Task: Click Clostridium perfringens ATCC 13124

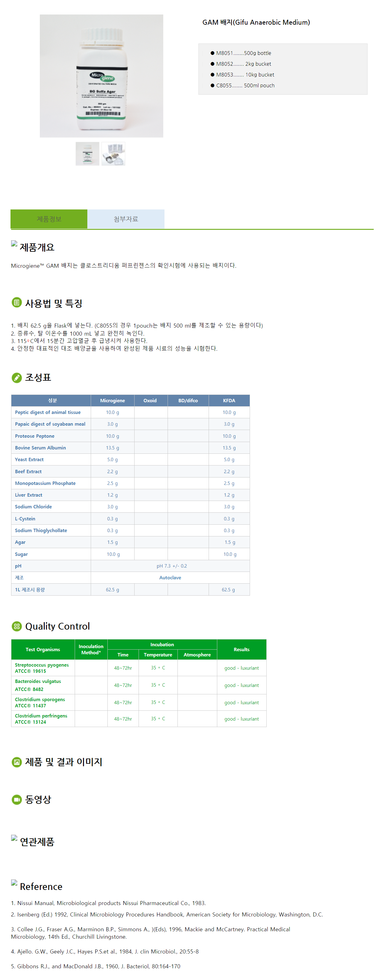Action: 41,719
